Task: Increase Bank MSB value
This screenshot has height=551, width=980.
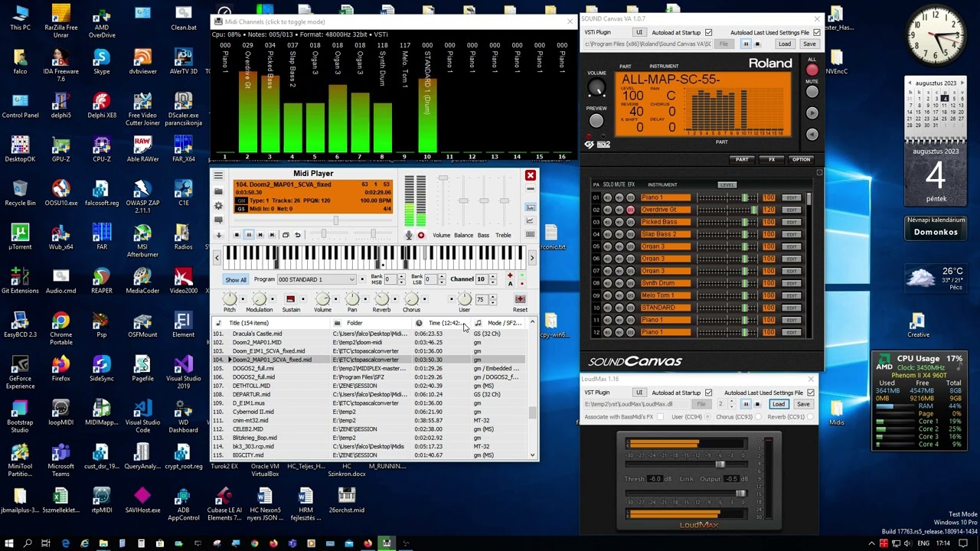Action: pyautogui.click(x=400, y=277)
